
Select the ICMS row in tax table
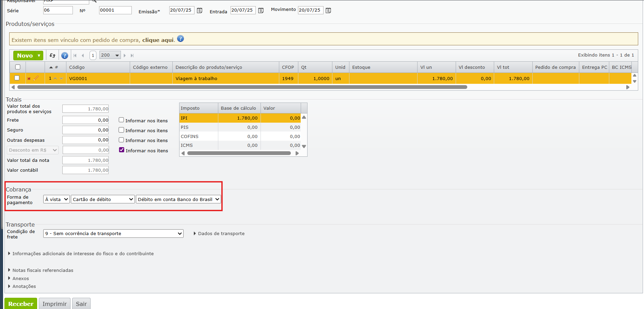[240, 145]
